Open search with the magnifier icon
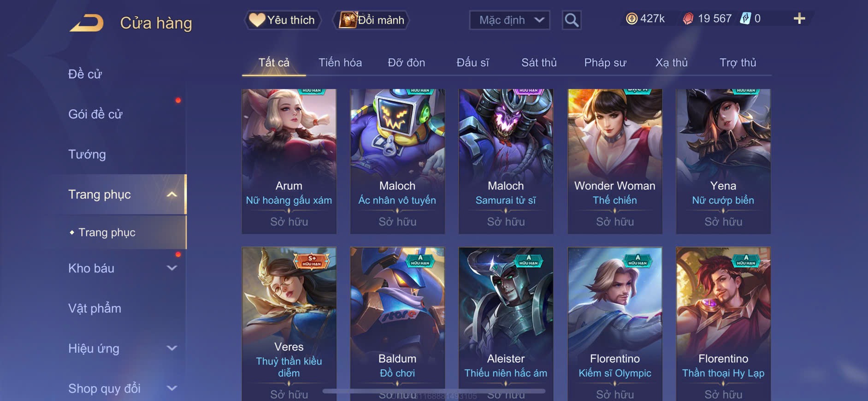Viewport: 868px width, 401px height. pos(572,20)
